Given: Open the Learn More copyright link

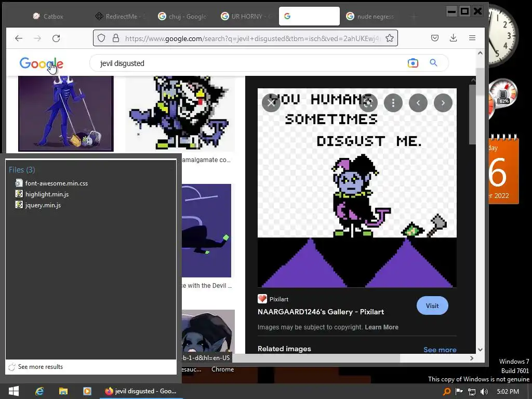Looking at the screenshot, I should [x=381, y=327].
